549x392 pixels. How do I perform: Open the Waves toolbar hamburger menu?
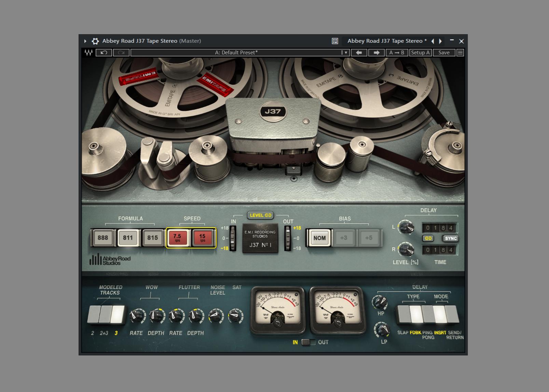coord(460,53)
